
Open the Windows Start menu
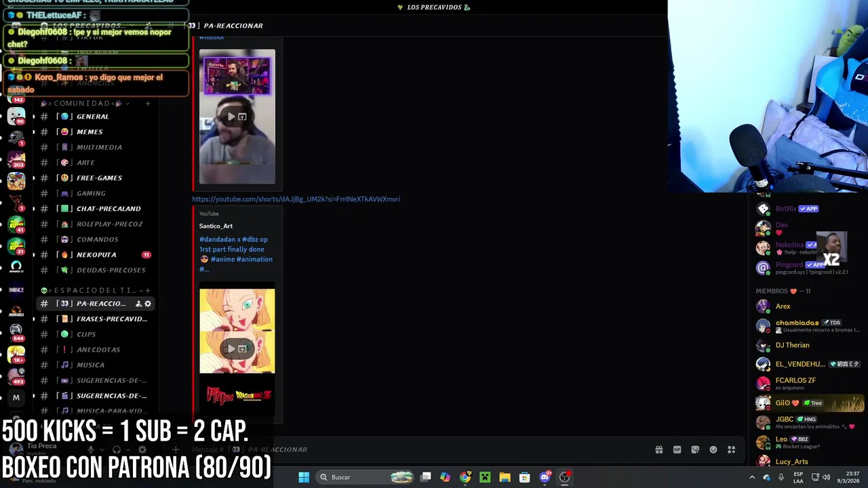[304, 477]
